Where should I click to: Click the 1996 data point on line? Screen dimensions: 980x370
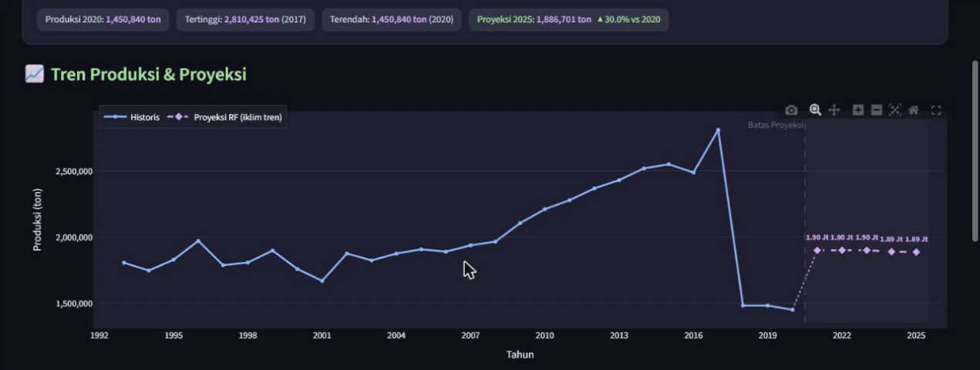(x=198, y=240)
